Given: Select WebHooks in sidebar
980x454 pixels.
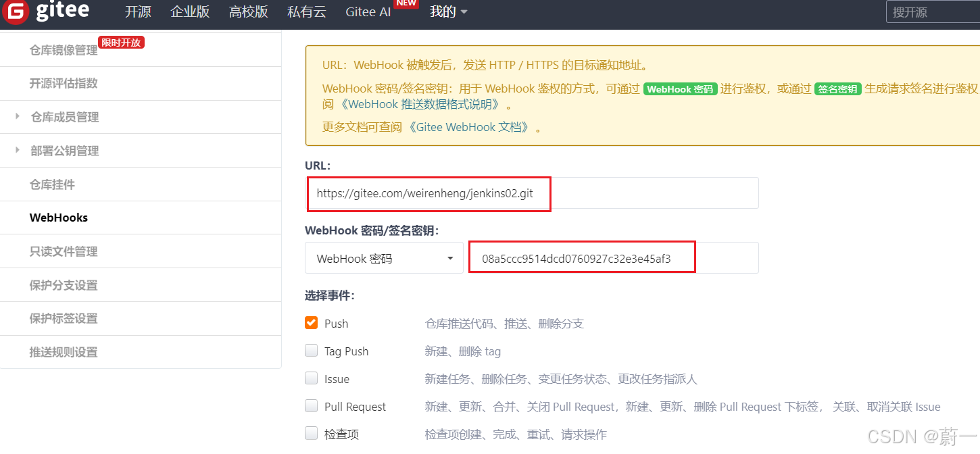Looking at the screenshot, I should pyautogui.click(x=59, y=218).
